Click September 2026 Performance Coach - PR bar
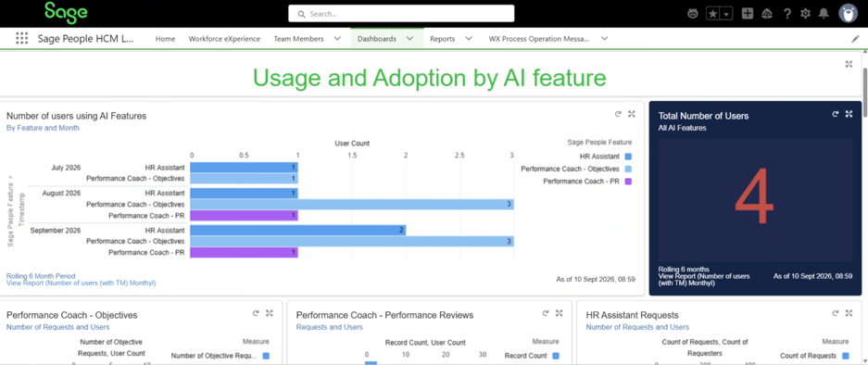868x365 pixels. (x=244, y=253)
